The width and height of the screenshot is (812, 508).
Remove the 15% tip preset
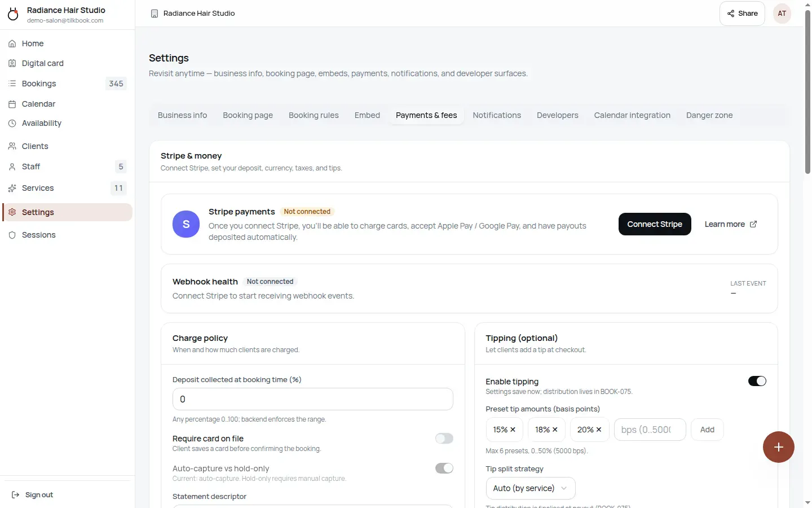click(513, 430)
